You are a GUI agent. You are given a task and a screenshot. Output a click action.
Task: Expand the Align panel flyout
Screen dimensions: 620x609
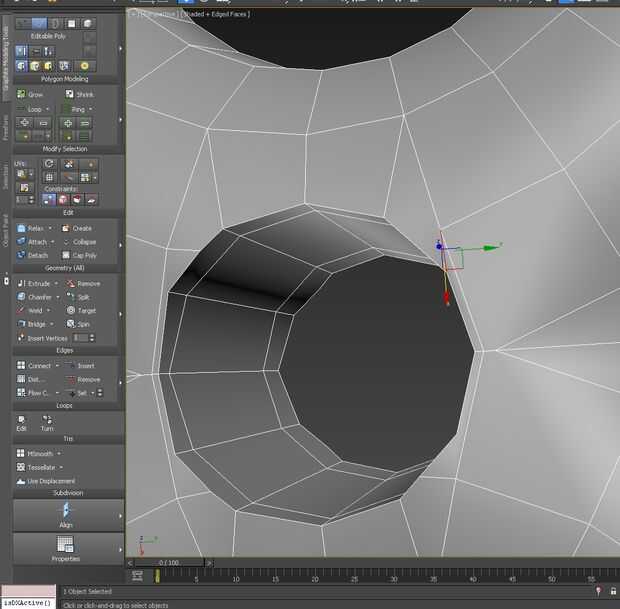tap(121, 516)
